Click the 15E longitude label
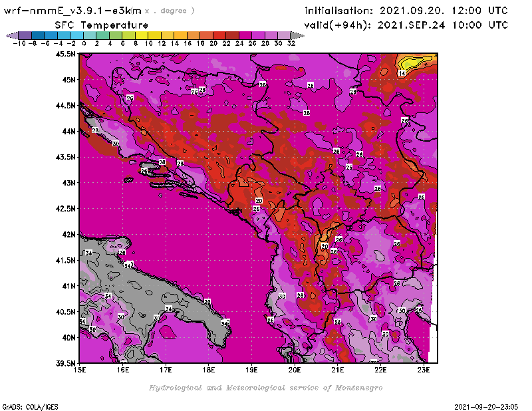This screenshot has width=532, height=411. click(80, 369)
